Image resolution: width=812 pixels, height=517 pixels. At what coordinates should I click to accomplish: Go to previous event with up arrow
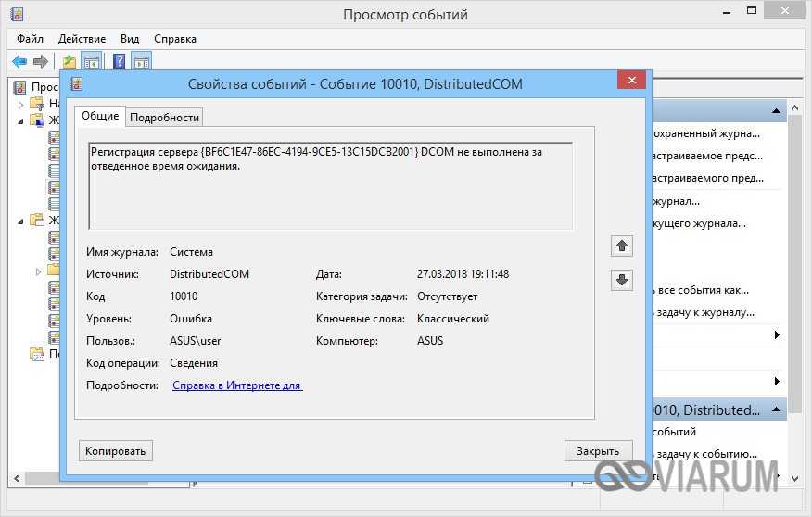coord(622,246)
